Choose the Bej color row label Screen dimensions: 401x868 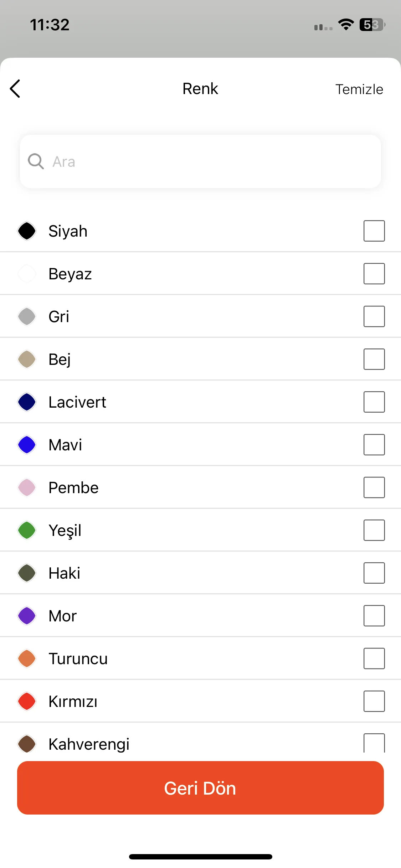click(60, 359)
